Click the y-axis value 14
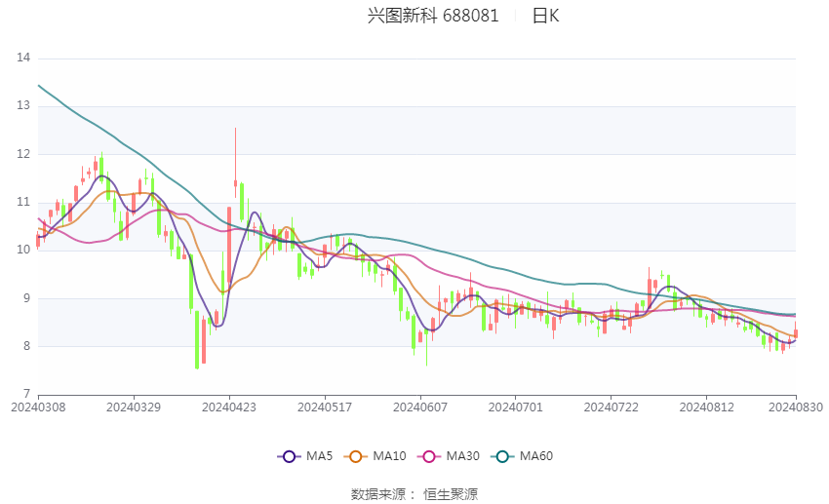The height and width of the screenshot is (504, 829). [23, 58]
